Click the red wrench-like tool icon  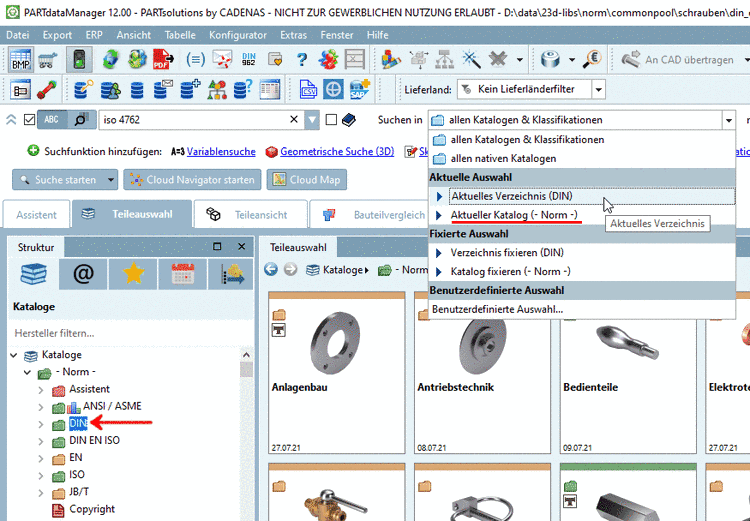coord(47,90)
